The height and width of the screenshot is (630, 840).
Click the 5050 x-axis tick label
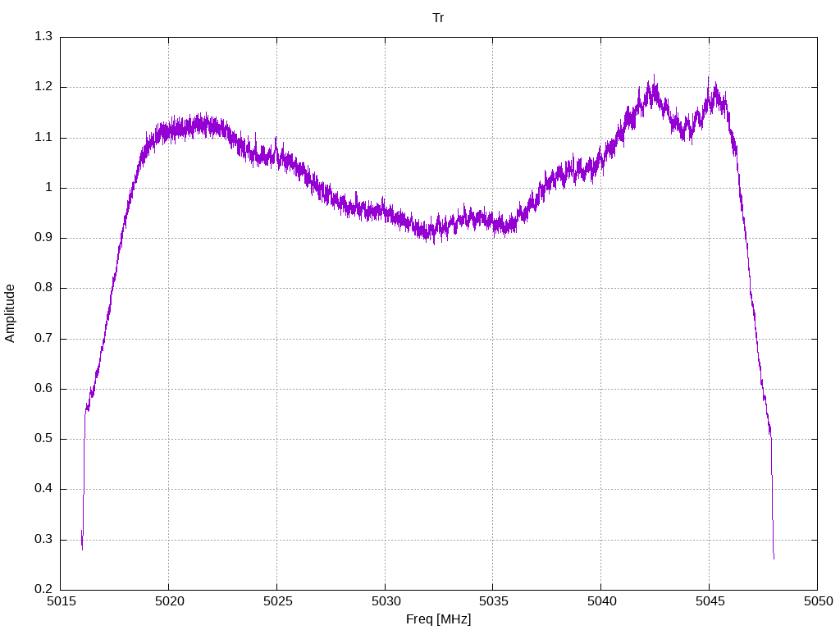point(818,601)
